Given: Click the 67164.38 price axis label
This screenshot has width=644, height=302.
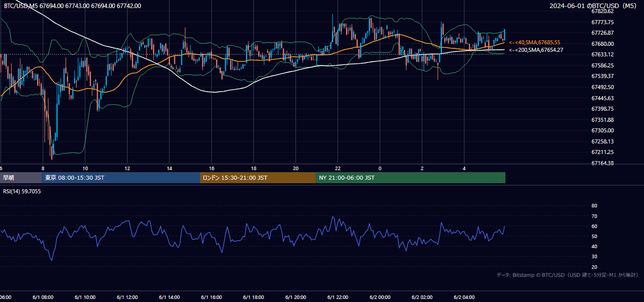Looking at the screenshot, I should 602,163.
